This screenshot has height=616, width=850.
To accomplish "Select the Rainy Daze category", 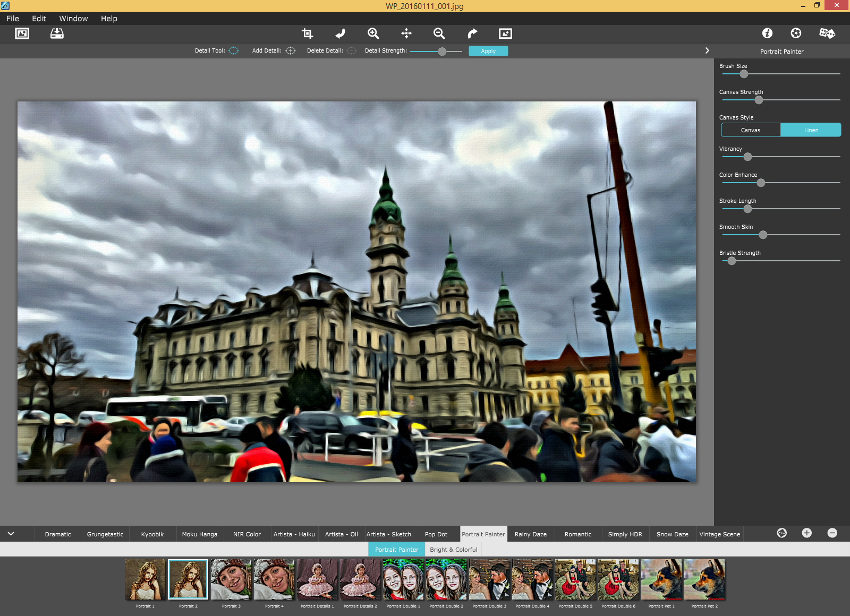I will pos(531,534).
